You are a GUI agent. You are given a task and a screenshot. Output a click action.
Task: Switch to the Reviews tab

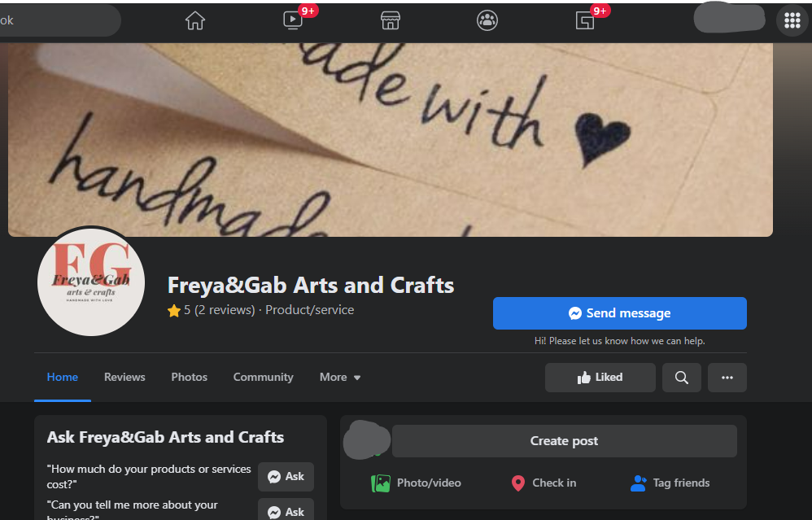pyautogui.click(x=124, y=378)
